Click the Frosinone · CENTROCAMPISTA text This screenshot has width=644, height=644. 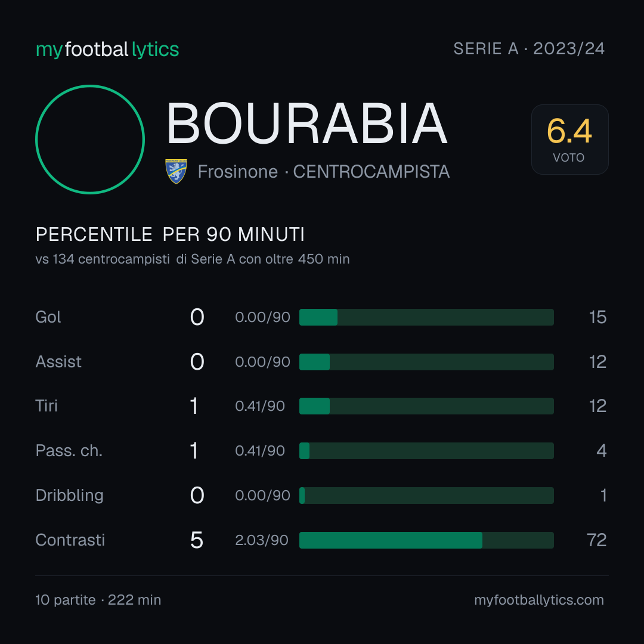[324, 172]
